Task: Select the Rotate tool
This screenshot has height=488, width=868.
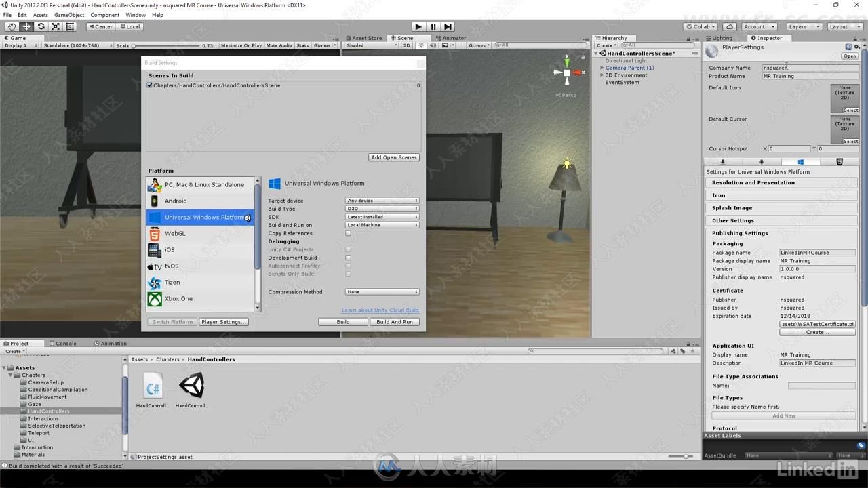Action: point(41,26)
